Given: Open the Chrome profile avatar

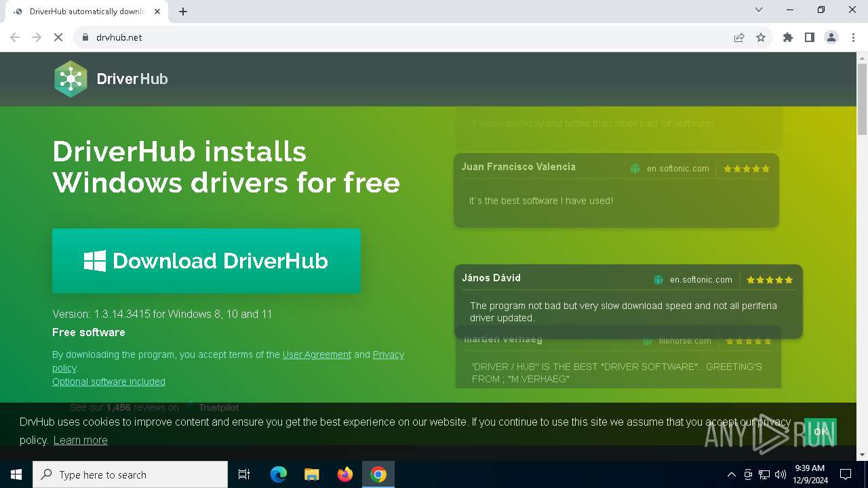Looking at the screenshot, I should 831,37.
